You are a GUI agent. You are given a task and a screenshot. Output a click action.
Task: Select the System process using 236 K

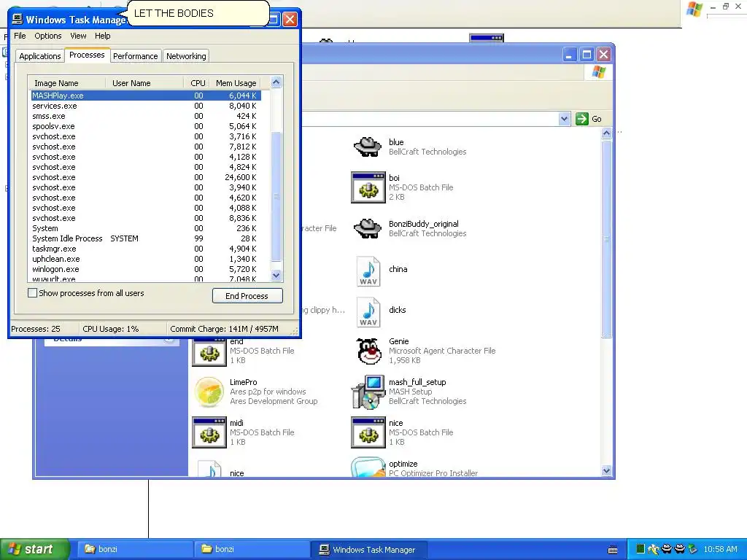146,228
